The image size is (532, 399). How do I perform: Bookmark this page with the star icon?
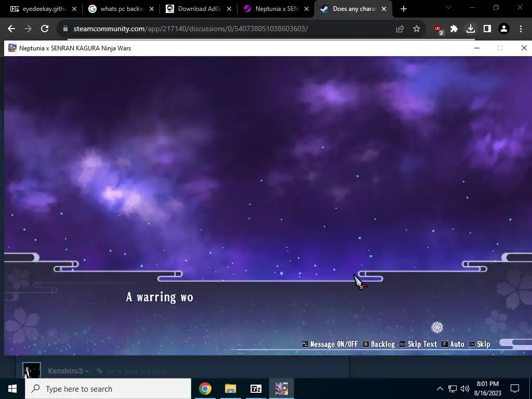417,29
